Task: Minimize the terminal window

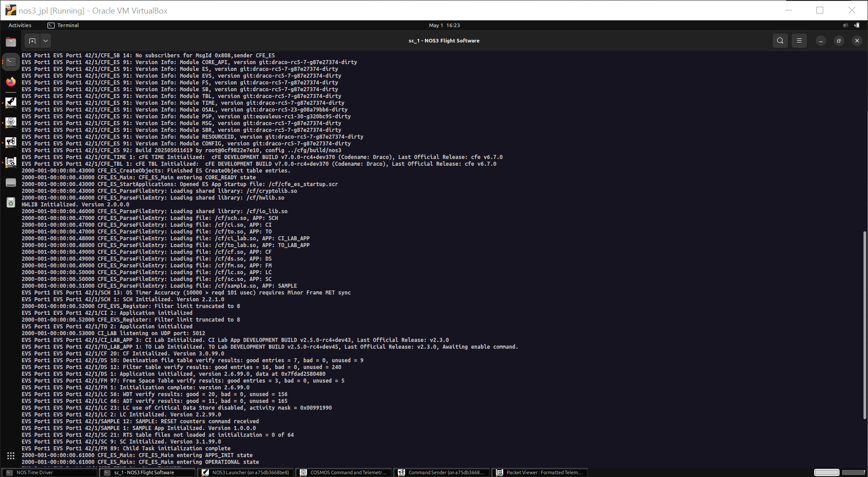Action: [821, 41]
